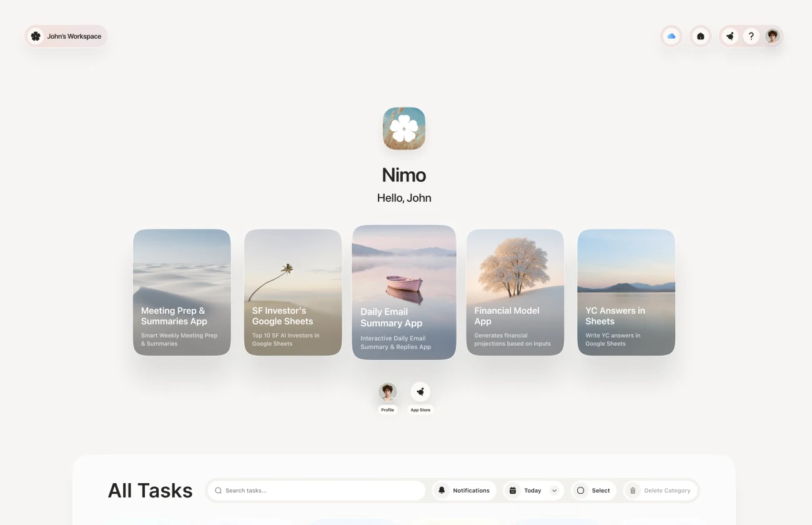Open the Profile shortcut below the cards
The width and height of the screenshot is (812, 525).
pos(388,398)
